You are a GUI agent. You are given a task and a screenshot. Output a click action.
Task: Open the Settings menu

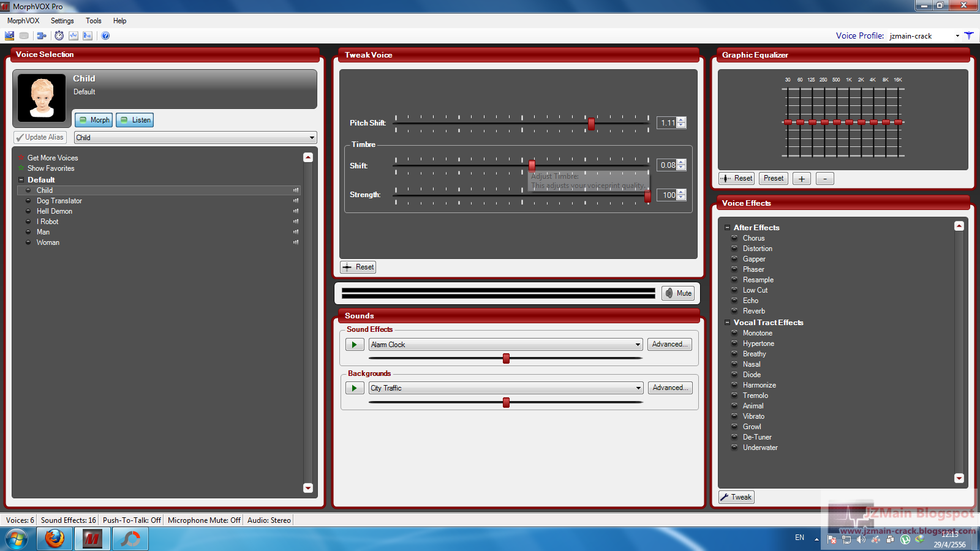(x=62, y=20)
